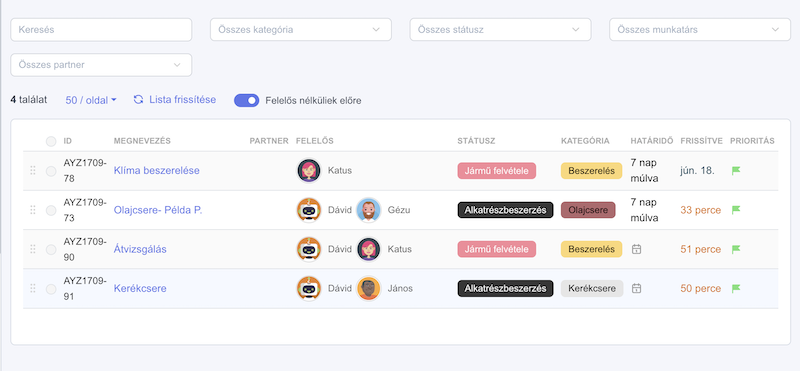
Task: Click Lista frissítése link
Action: (x=182, y=100)
